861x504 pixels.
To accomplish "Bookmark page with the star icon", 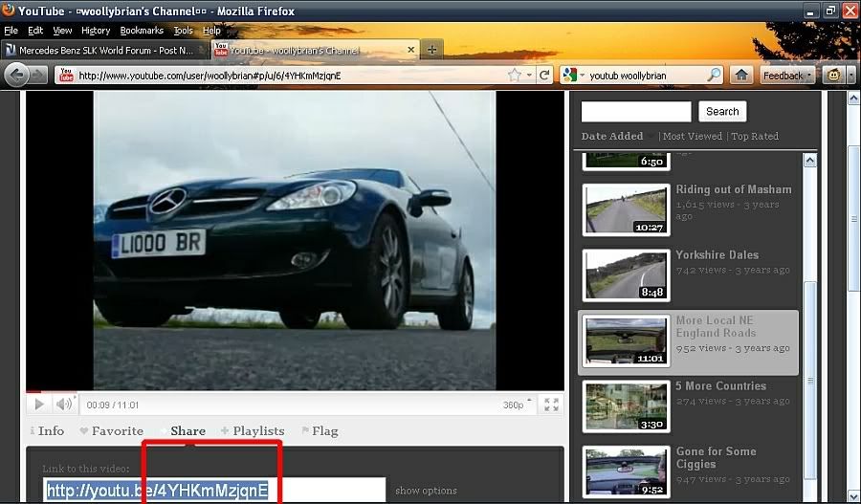I will tap(514, 76).
